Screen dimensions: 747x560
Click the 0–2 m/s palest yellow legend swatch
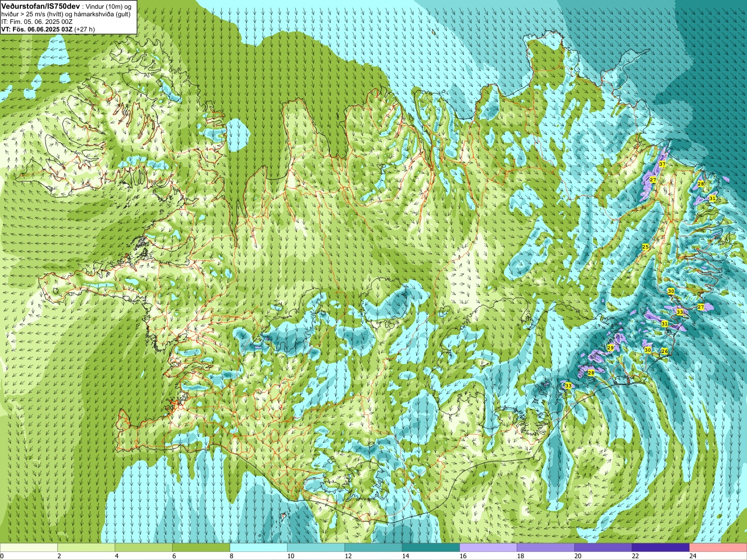(29, 548)
